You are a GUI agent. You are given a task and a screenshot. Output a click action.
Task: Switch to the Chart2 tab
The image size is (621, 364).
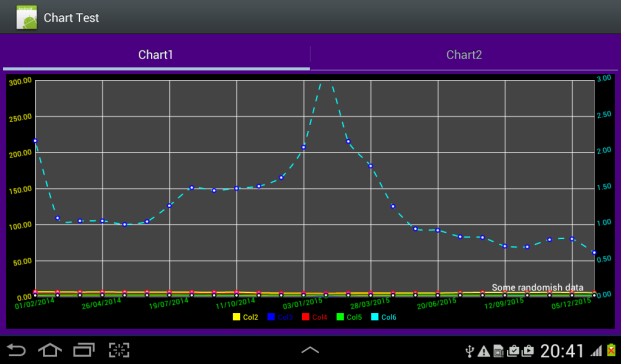tap(464, 55)
